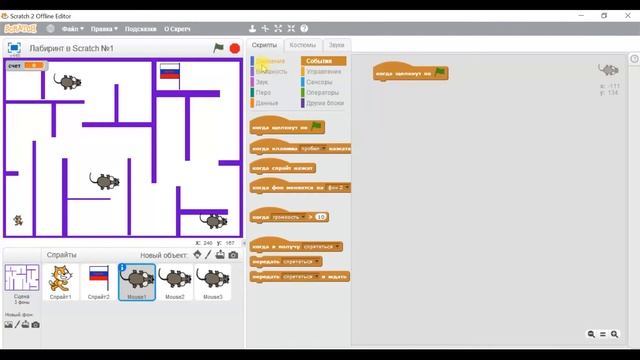
Task: Switch to the Скрипты tab
Action: pyautogui.click(x=264, y=45)
